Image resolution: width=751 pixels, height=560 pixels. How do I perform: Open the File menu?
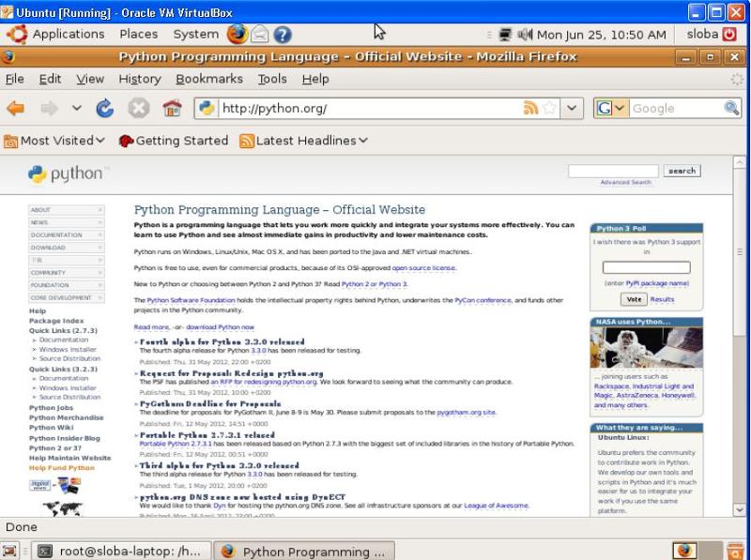[15, 79]
